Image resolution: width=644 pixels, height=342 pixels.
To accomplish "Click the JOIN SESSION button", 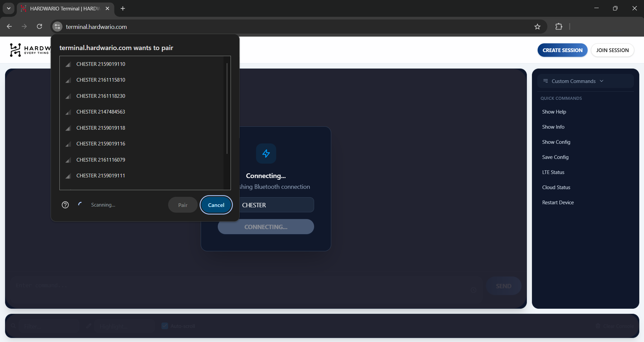I will (612, 50).
